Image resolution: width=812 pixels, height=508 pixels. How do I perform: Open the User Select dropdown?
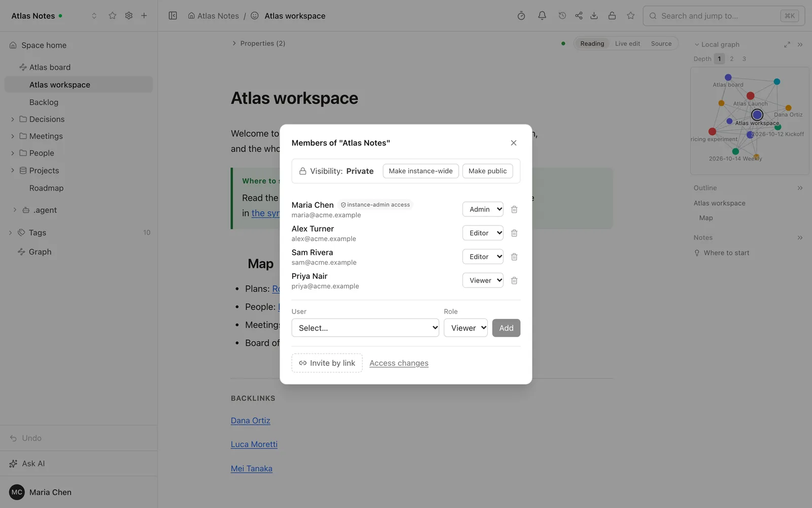(365, 328)
